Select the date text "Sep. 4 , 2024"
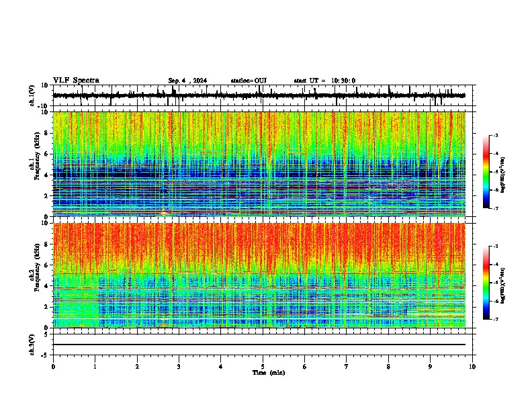This screenshot has width=532, height=411. (187, 81)
